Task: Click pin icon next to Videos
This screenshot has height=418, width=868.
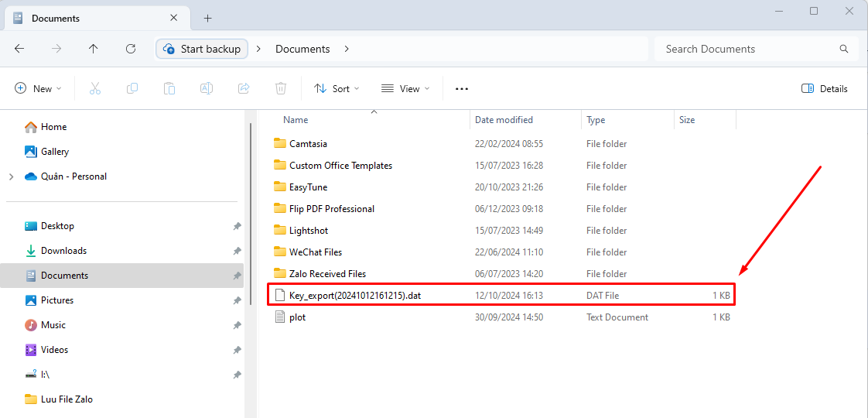Action: pos(237,350)
